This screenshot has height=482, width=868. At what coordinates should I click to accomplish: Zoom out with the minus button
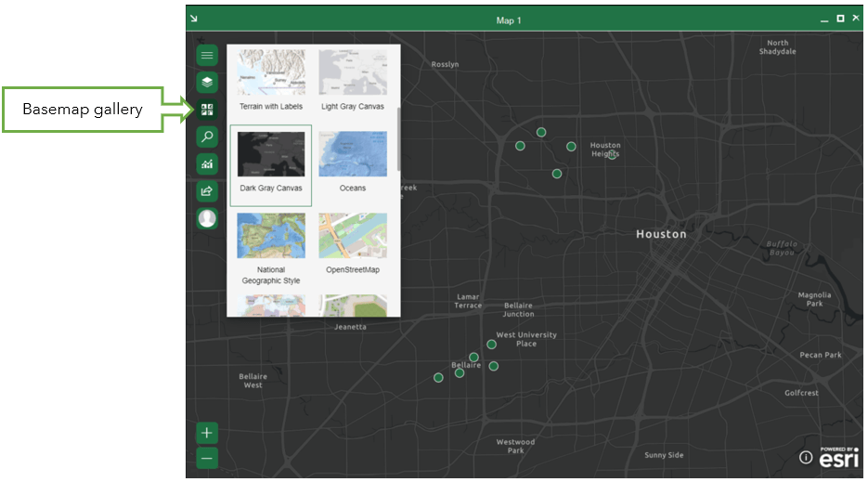[x=207, y=458]
